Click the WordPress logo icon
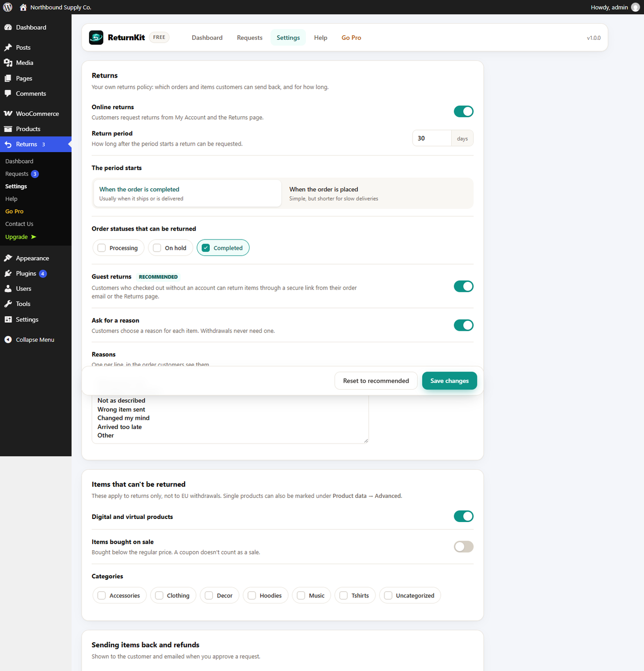Screen dimensions: 644x671 [8, 7]
